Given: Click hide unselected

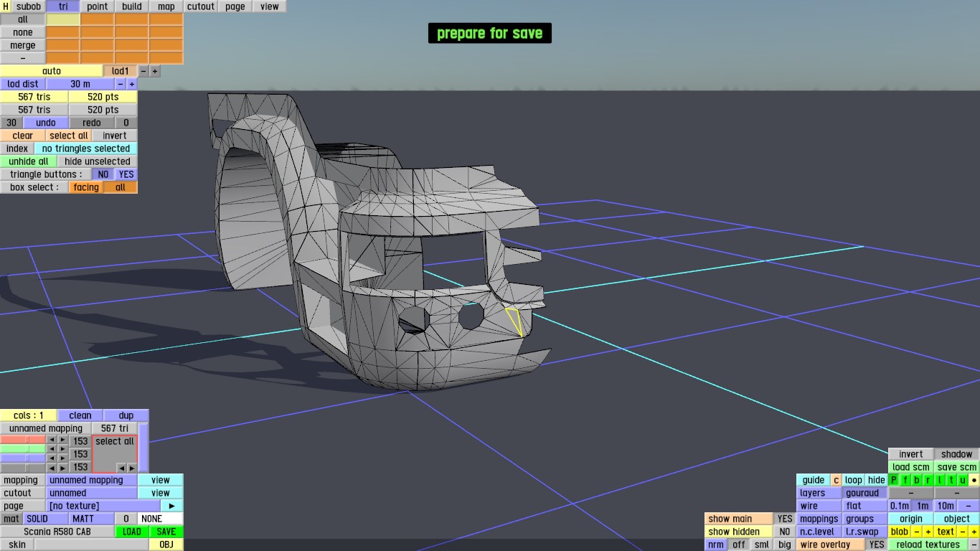Looking at the screenshot, I should 98,161.
